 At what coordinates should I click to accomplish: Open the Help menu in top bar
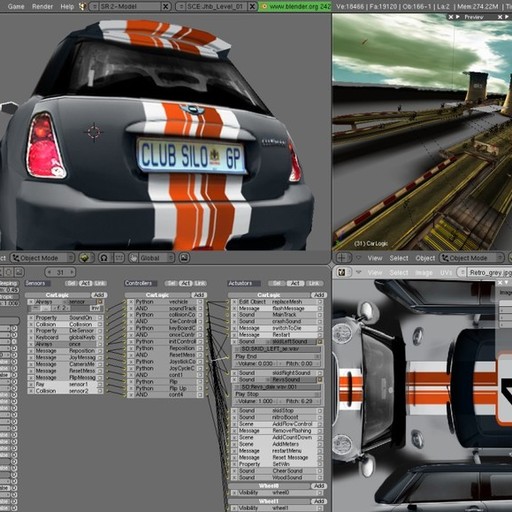[67, 6]
